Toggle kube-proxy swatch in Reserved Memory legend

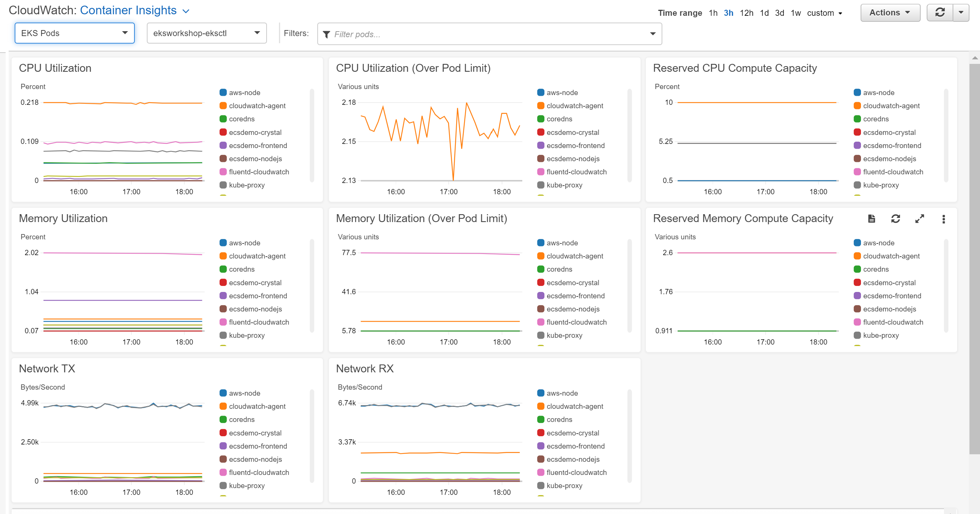click(x=858, y=336)
